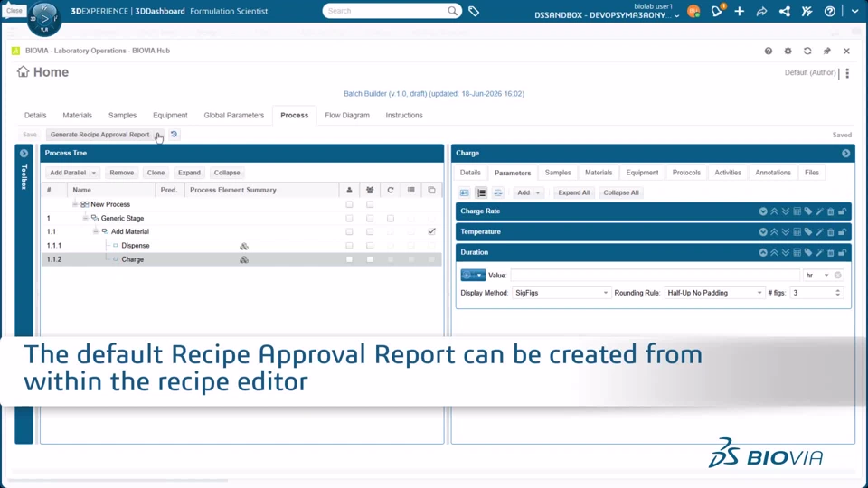Unlock the Charge Rate parameter lock icon
868x488 pixels.
[x=842, y=211]
